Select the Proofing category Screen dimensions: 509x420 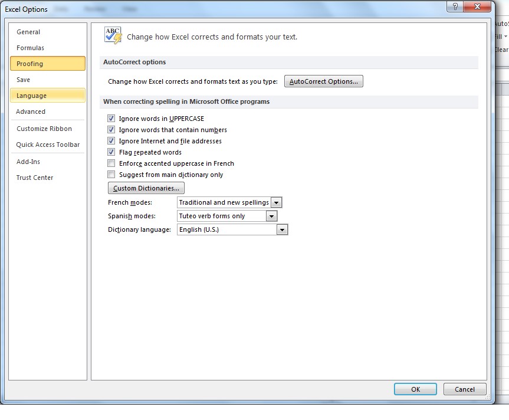[48, 64]
